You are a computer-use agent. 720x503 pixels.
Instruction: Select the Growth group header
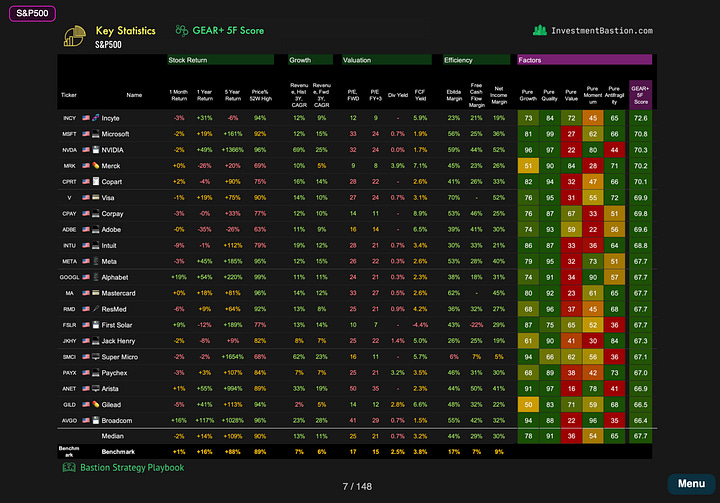(x=310, y=60)
